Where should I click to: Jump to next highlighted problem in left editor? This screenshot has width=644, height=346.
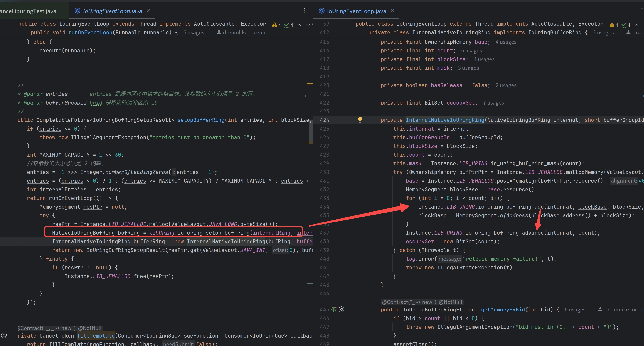[x=308, y=25]
